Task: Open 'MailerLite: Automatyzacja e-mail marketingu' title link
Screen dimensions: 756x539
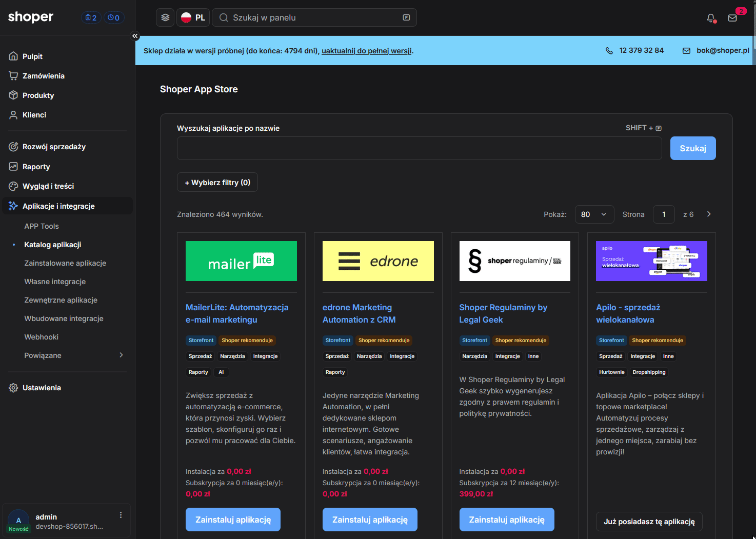Action: (x=237, y=313)
